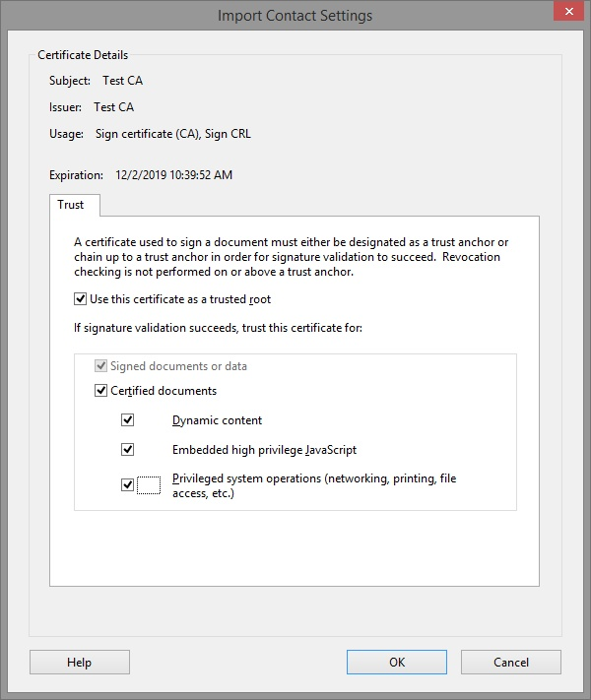Click the Dynamic content label
591x700 pixels.
point(217,420)
